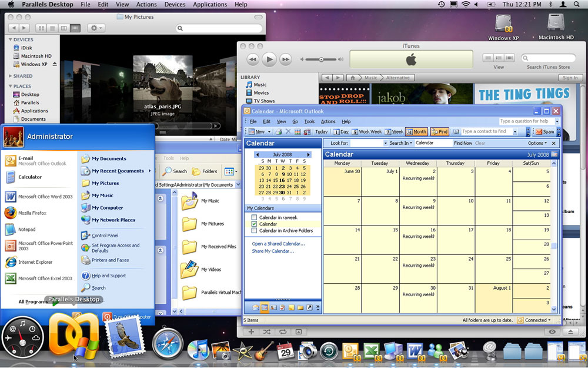Toggle Month view in Outlook toolbar

click(x=416, y=132)
